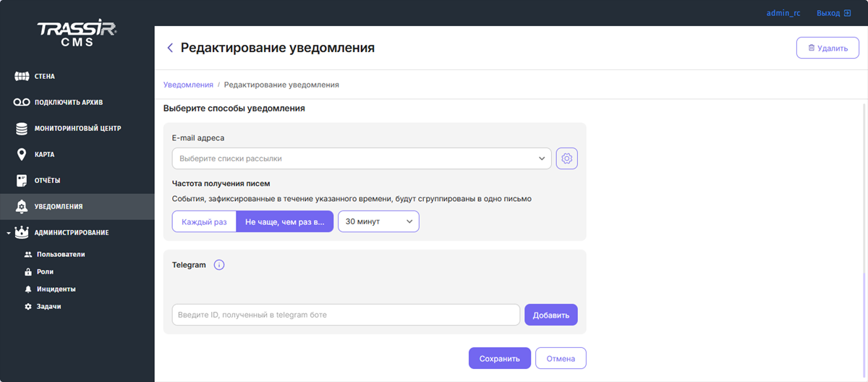Select the Каждый раз frequency option

point(204,221)
